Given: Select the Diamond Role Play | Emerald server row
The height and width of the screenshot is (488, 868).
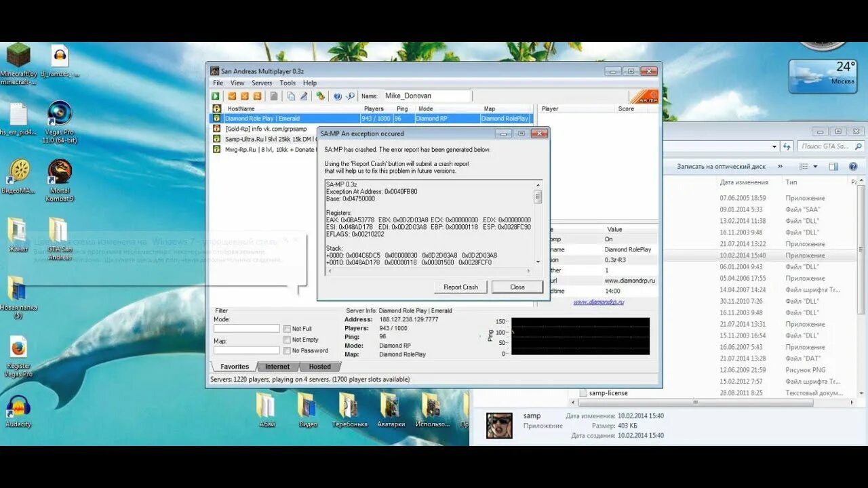Looking at the screenshot, I should [x=371, y=119].
